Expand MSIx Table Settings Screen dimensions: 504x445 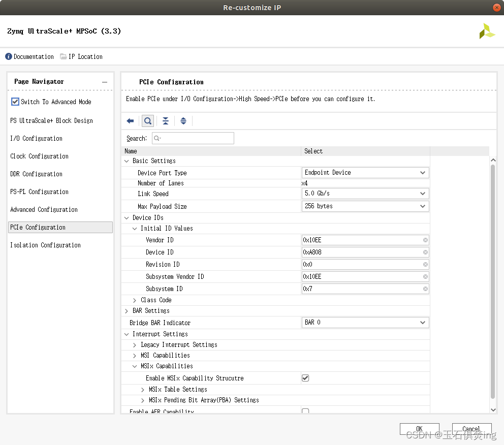pyautogui.click(x=143, y=390)
